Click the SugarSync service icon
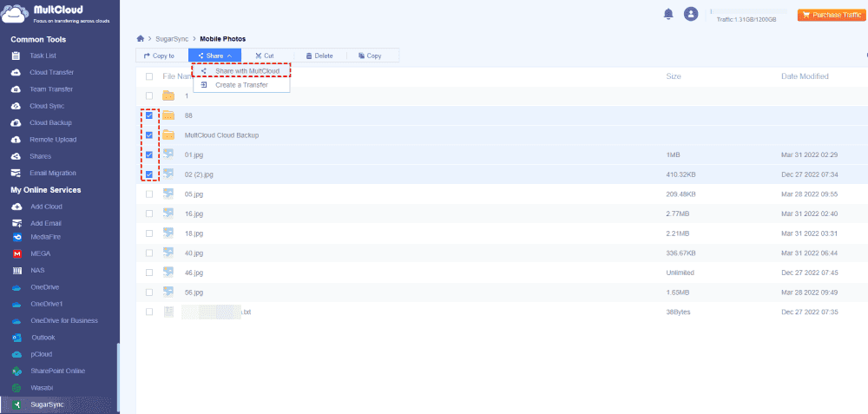This screenshot has height=414, width=868. click(x=17, y=404)
